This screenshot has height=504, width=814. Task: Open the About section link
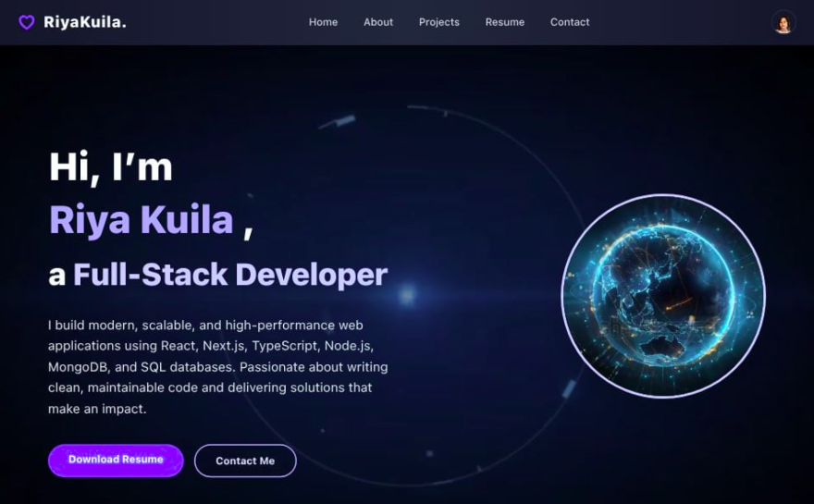pos(378,22)
